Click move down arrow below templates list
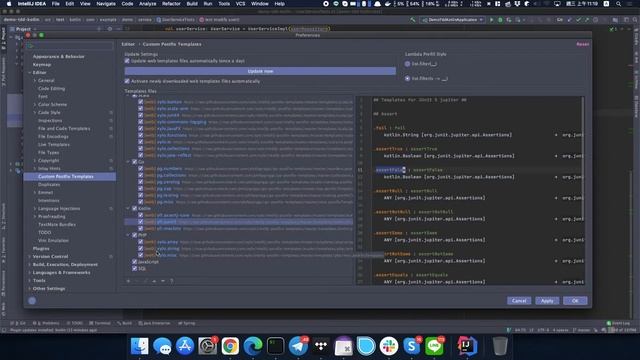 [x=162, y=281]
